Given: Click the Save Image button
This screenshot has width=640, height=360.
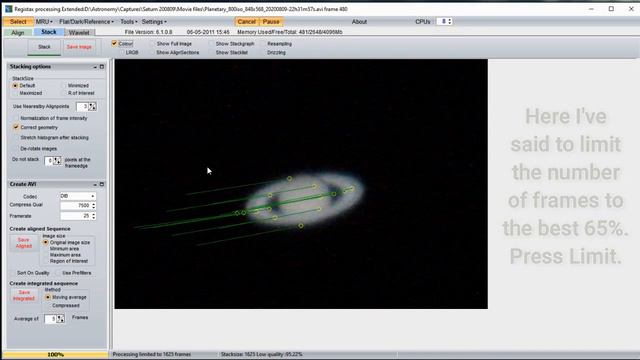Looking at the screenshot, I should (79, 47).
